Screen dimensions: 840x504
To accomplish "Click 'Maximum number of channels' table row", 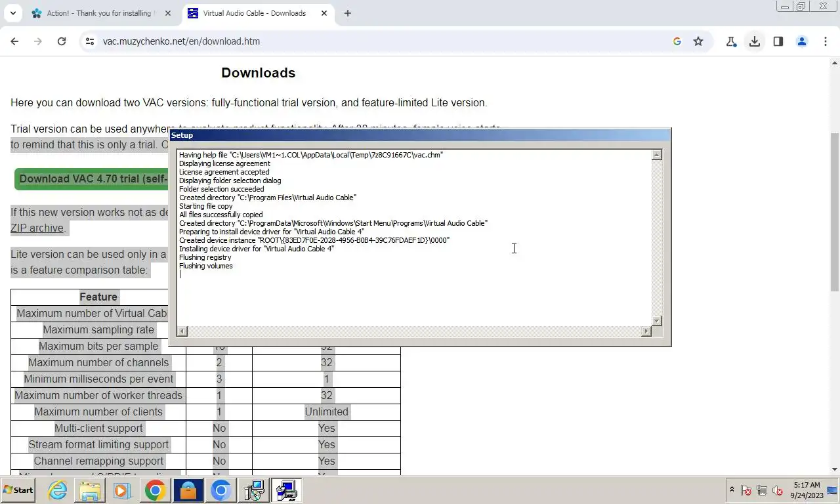I will pyautogui.click(x=205, y=362).
